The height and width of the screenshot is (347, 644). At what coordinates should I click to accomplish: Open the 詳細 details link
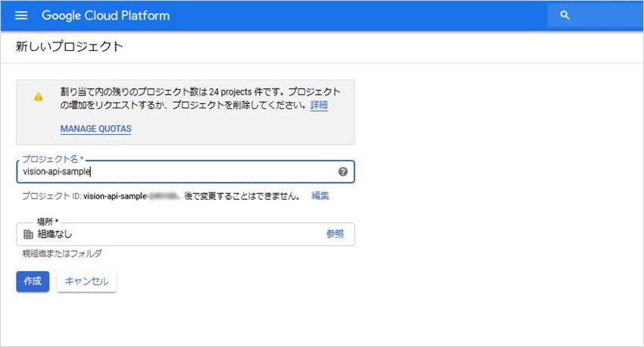click(x=319, y=105)
